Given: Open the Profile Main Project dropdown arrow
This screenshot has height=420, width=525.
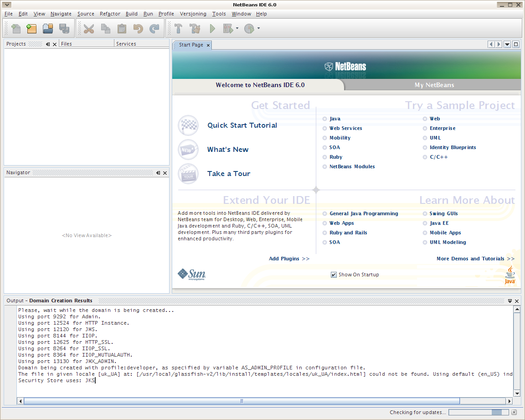Looking at the screenshot, I should [x=258, y=28].
